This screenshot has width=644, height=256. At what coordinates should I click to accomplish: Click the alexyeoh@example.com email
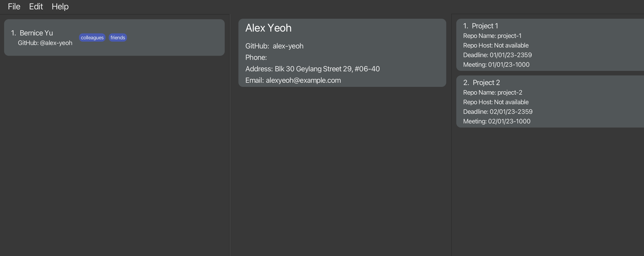coord(303,80)
